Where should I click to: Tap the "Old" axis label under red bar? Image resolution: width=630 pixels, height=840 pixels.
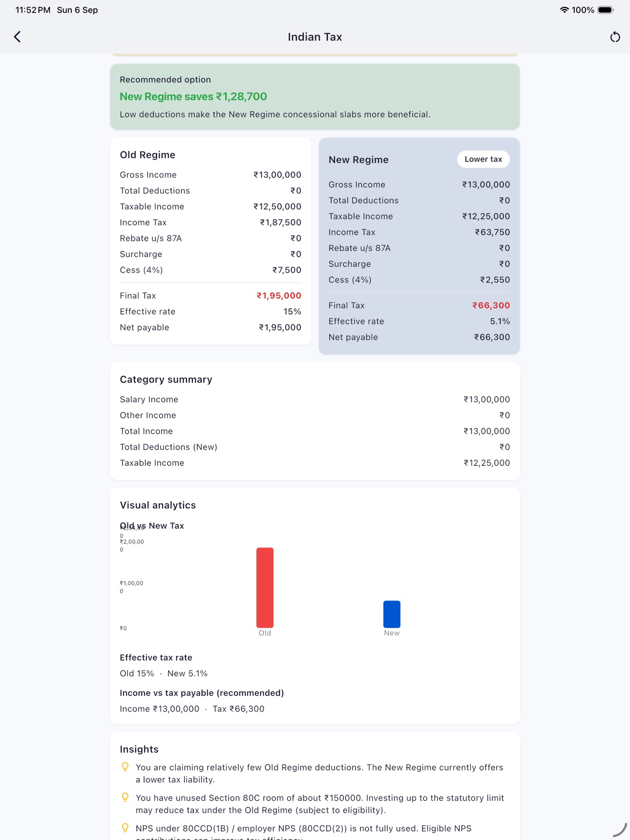click(x=265, y=633)
